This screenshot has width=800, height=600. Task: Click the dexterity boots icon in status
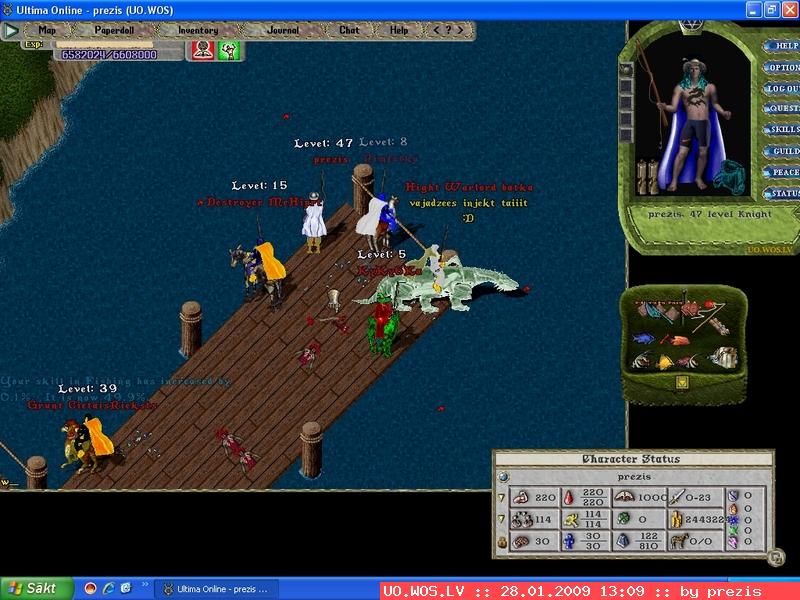tap(521, 520)
